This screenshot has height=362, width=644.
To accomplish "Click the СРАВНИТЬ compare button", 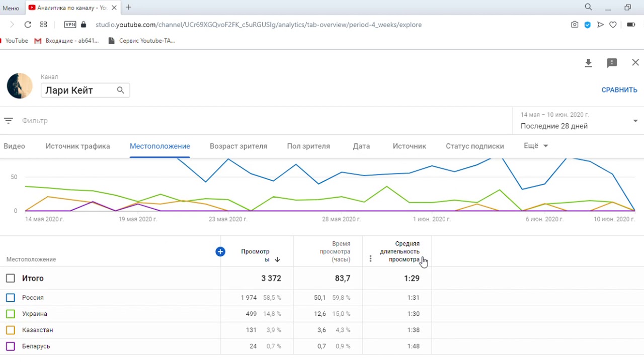I will (619, 90).
